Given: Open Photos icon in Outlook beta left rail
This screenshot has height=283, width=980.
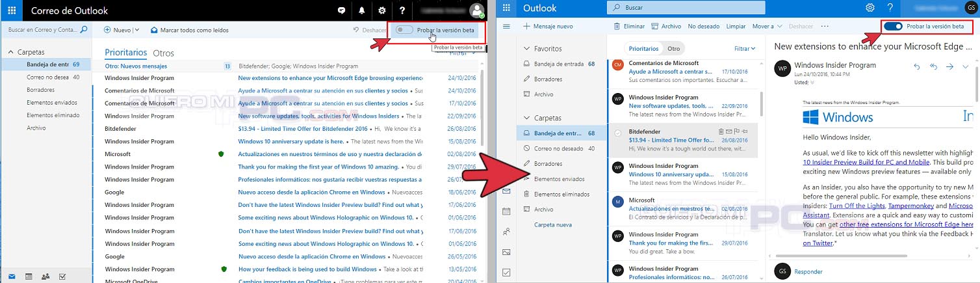Looking at the screenshot, I should [507, 252].
